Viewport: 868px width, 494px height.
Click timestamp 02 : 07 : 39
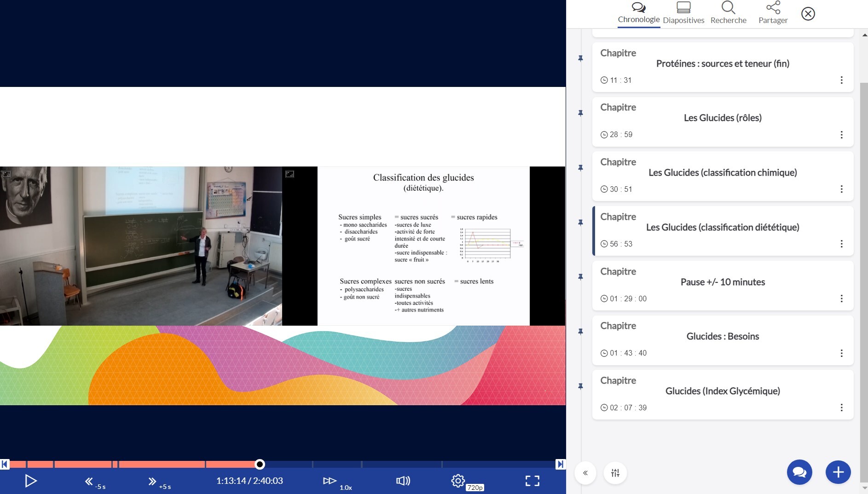click(x=628, y=408)
